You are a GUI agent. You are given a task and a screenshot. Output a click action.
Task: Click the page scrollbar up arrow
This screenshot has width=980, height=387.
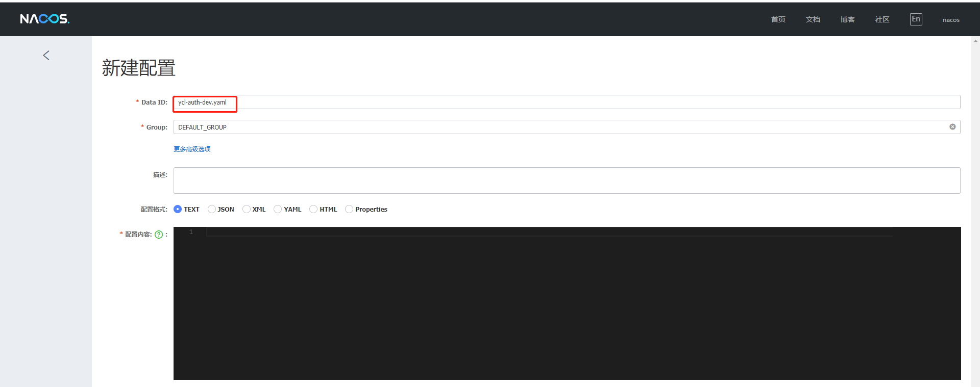click(976, 40)
